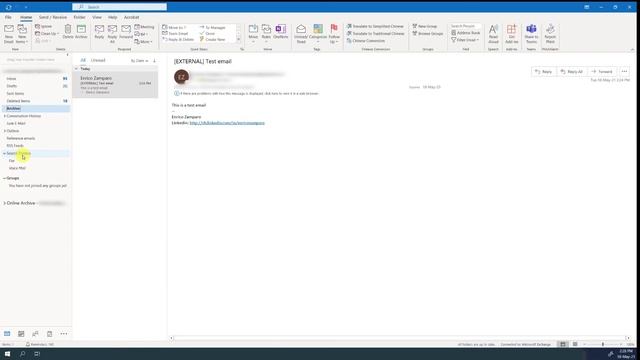
Task: Collapse the Search Folders node
Action: (x=4, y=153)
